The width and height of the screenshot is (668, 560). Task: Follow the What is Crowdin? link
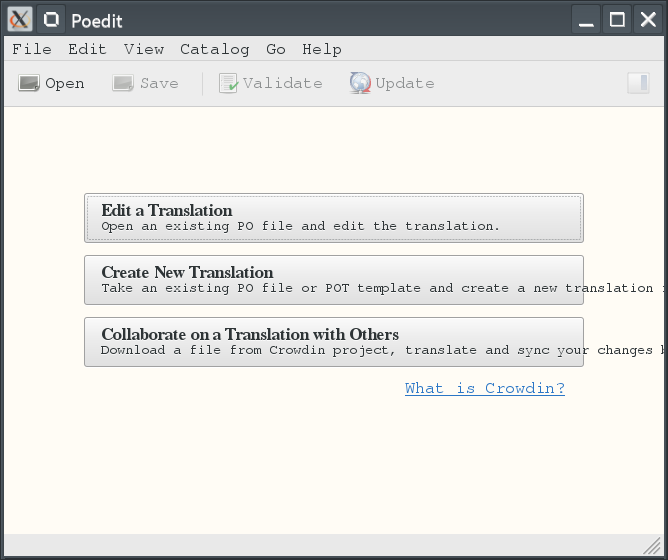pyautogui.click(x=485, y=388)
